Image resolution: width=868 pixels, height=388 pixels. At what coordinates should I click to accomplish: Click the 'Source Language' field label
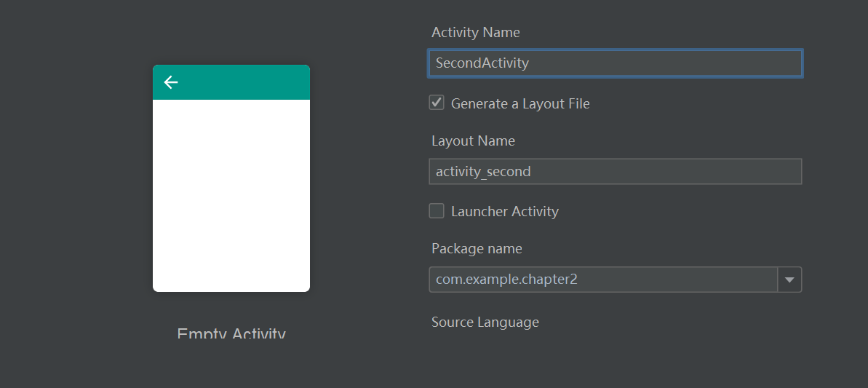click(485, 322)
